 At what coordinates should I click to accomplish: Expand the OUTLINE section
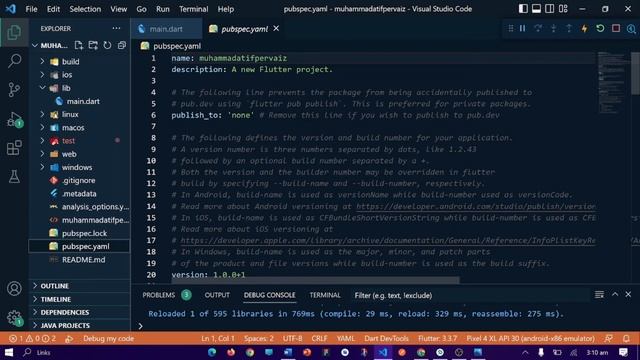pos(80,286)
